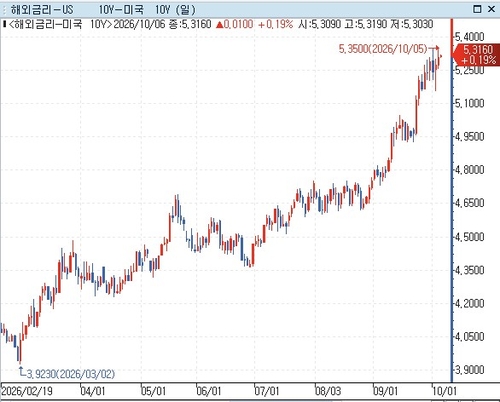Click the 5.4000 y-axis label
The width and height of the screenshot is (500, 402).
469,36
